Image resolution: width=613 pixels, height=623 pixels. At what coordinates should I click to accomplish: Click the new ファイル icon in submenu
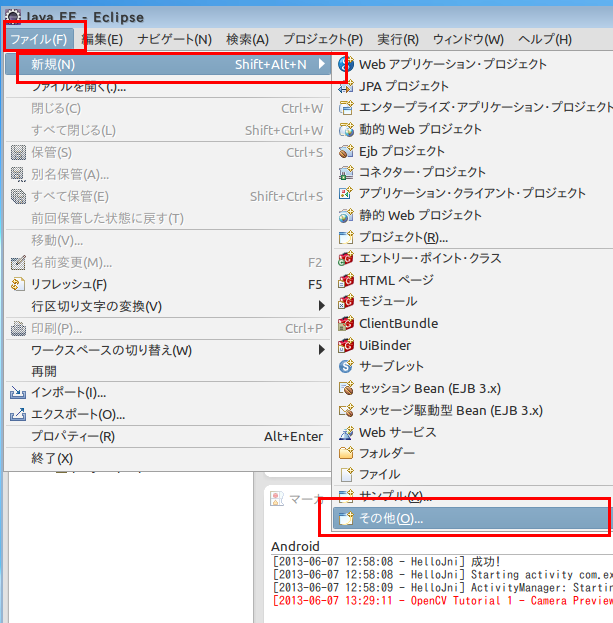tap(346, 474)
